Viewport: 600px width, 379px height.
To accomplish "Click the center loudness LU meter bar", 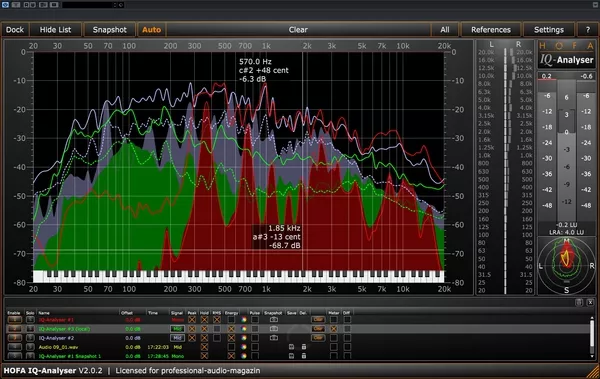I will (566, 150).
